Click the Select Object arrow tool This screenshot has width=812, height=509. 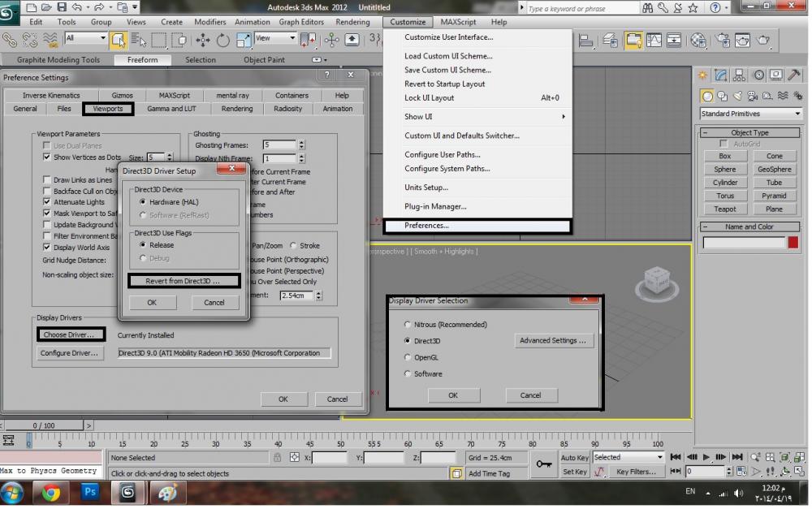pyautogui.click(x=119, y=40)
